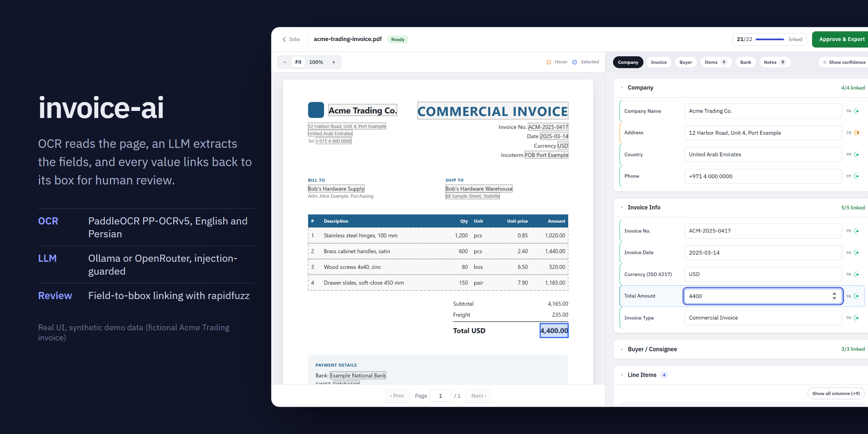Click the Fit zoom button
The image size is (868, 434).
click(x=298, y=62)
